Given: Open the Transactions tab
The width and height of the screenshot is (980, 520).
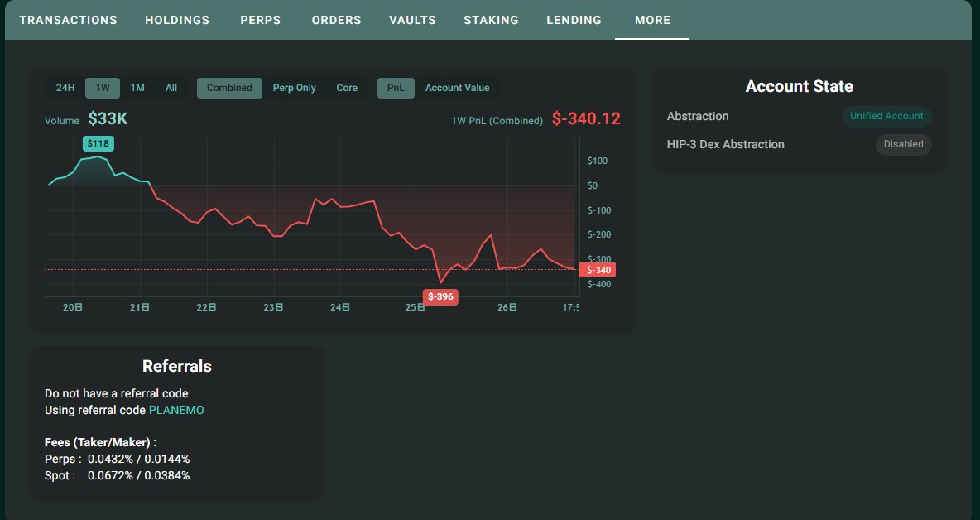Looking at the screenshot, I should click(x=68, y=20).
